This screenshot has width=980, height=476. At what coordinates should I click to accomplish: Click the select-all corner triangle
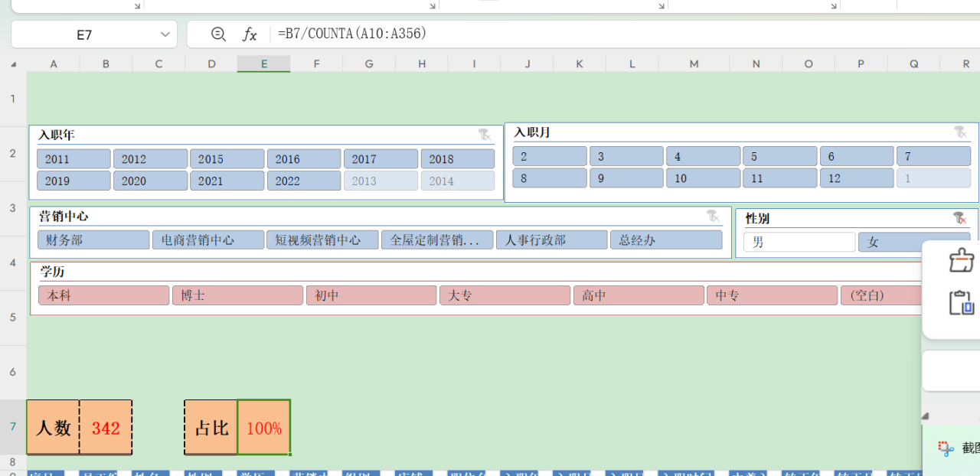point(13,64)
